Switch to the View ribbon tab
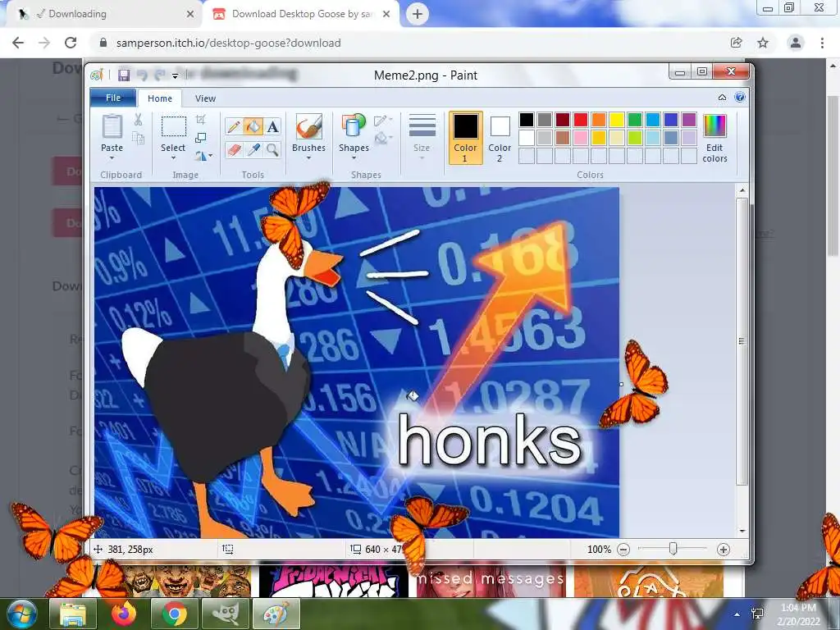 (x=205, y=98)
